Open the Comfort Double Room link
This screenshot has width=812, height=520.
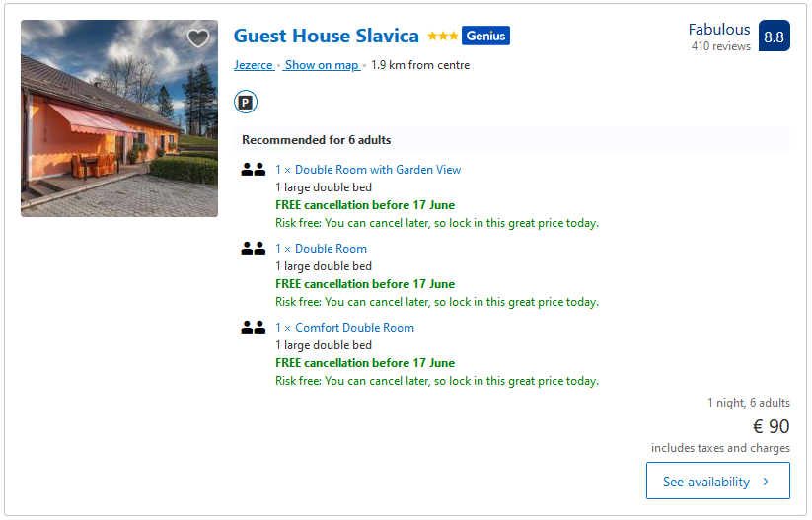pos(344,328)
